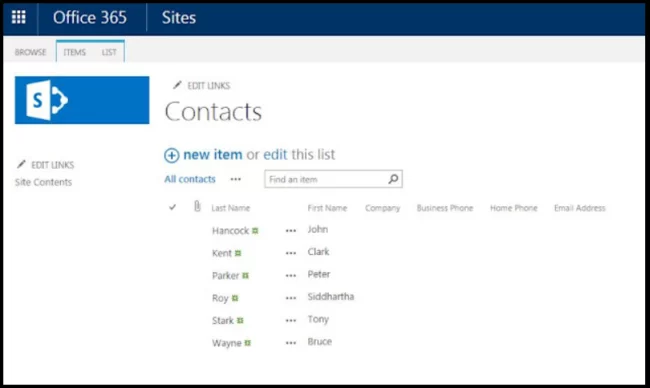
Task: Open the BROWSE ribbon tab
Action: (30, 52)
